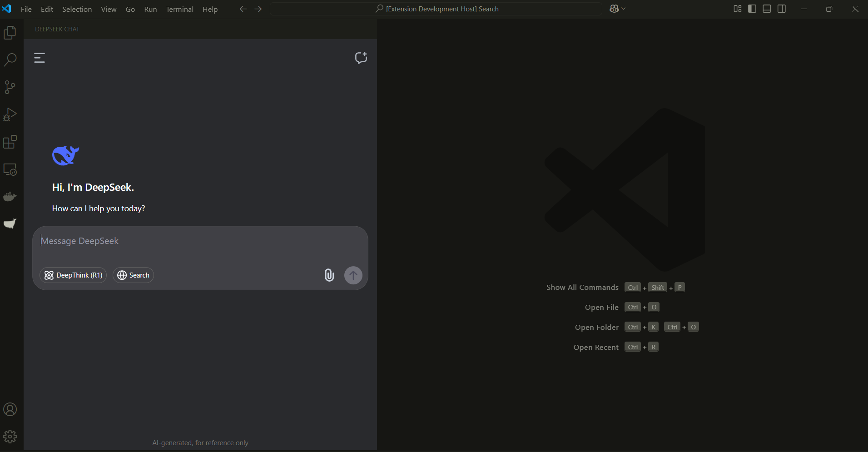This screenshot has height=452, width=868.
Task: Click 'How can I help you today?' text
Action: point(99,209)
